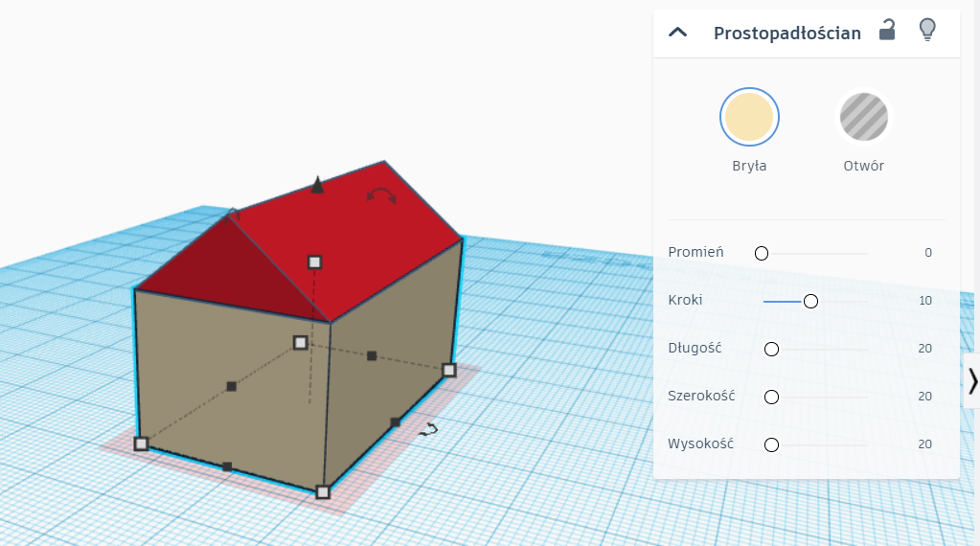Edit the Promień value 0
This screenshot has height=546, width=980.
[x=928, y=252]
